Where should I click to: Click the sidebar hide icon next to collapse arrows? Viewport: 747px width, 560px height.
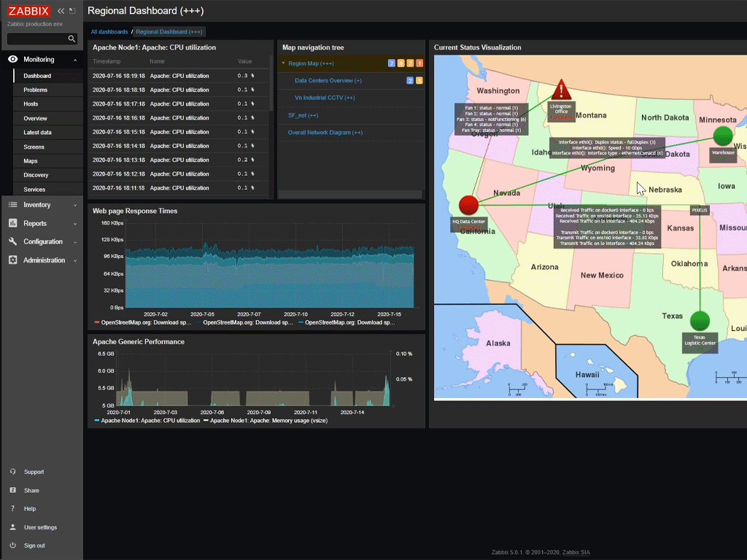[x=72, y=11]
